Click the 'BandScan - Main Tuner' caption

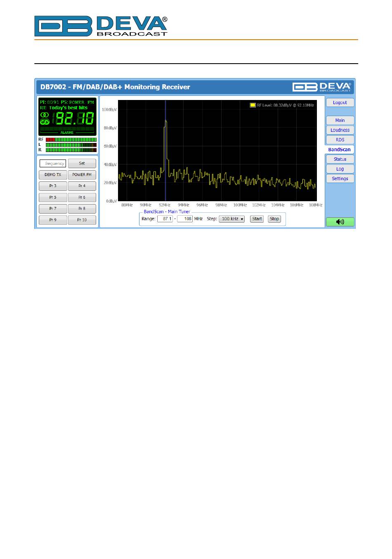167,212
